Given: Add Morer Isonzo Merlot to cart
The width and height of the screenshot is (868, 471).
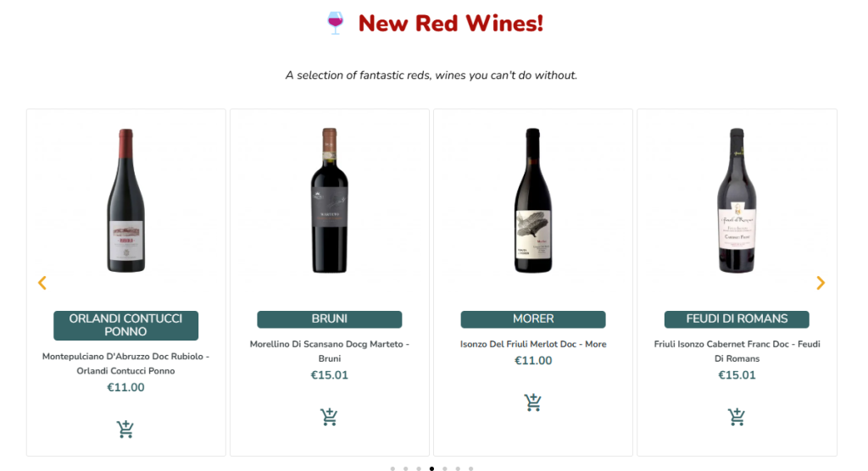Looking at the screenshot, I should pyautogui.click(x=533, y=402).
